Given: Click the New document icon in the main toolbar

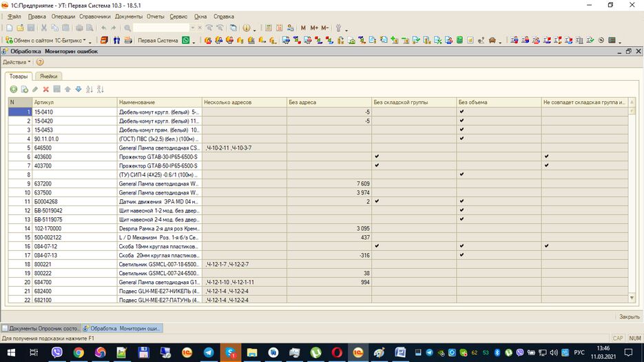Looking at the screenshot, I should pos(9,28).
